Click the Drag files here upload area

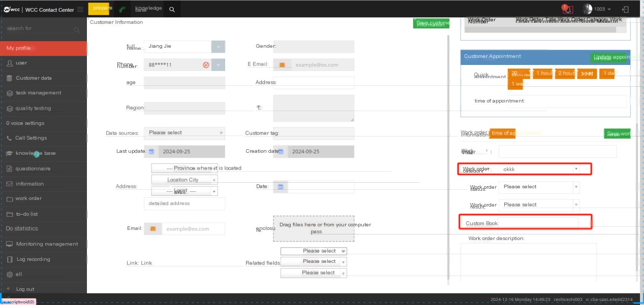point(314,228)
